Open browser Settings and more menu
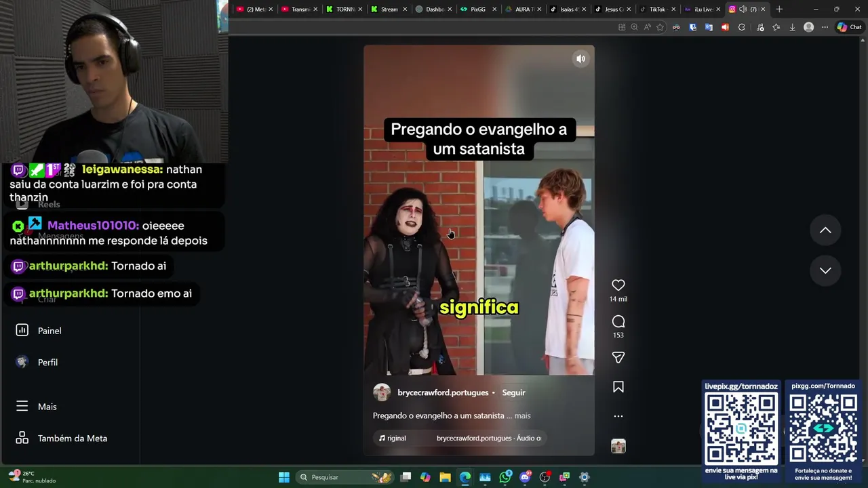This screenshot has height=488, width=868. click(x=825, y=27)
